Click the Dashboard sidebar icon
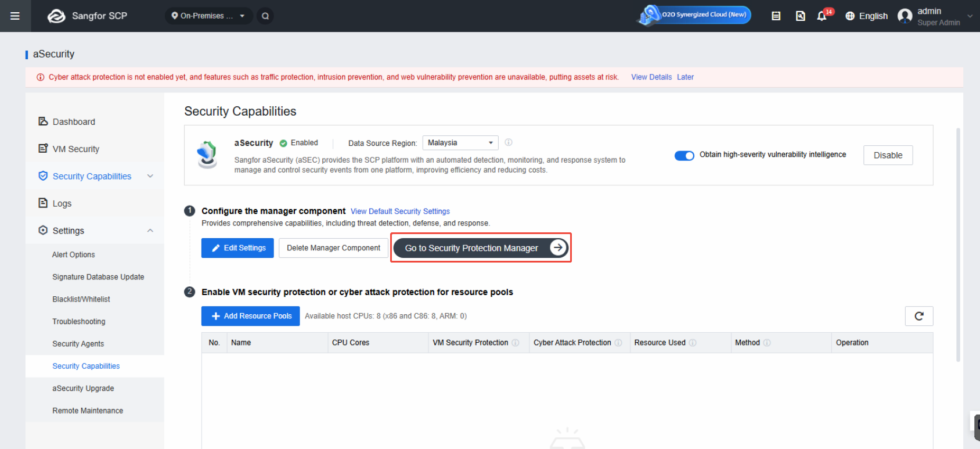 click(43, 121)
